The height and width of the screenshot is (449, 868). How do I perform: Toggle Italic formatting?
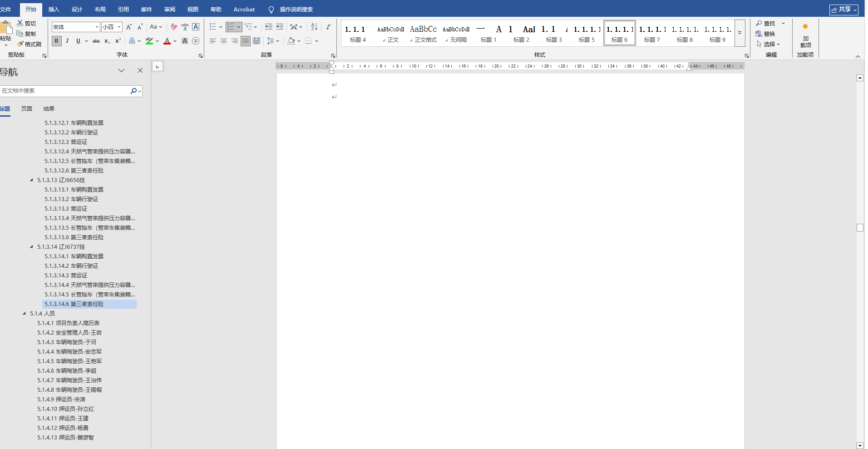(67, 41)
